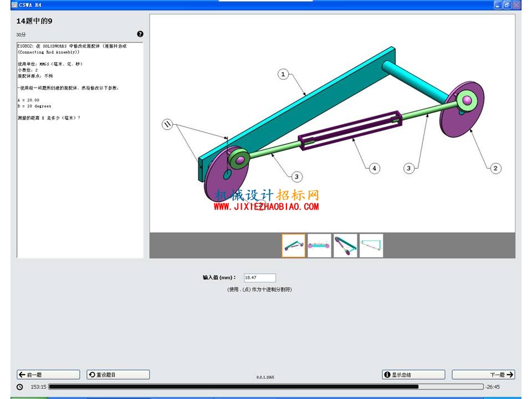Select the third angled view thumbnail

(x=345, y=245)
